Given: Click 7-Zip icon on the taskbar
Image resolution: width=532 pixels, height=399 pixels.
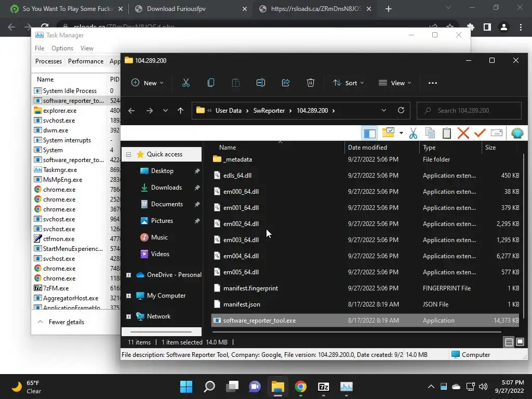Looking at the screenshot, I should (x=323, y=387).
